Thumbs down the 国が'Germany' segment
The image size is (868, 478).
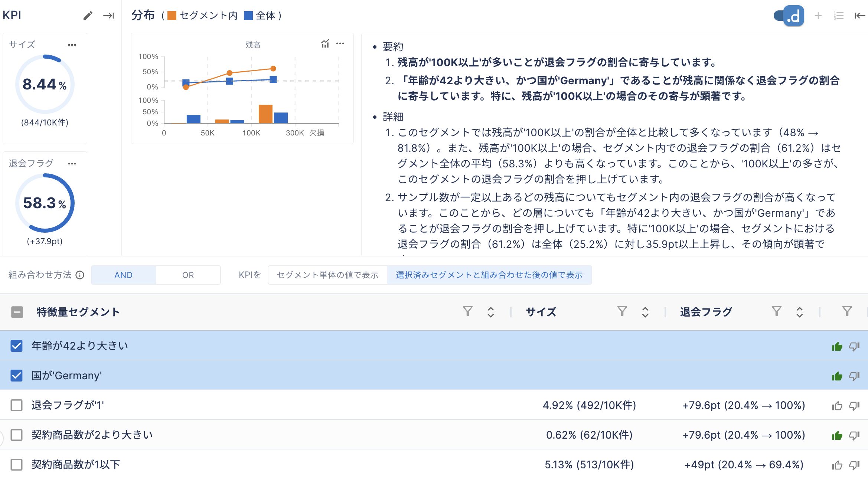(x=854, y=376)
